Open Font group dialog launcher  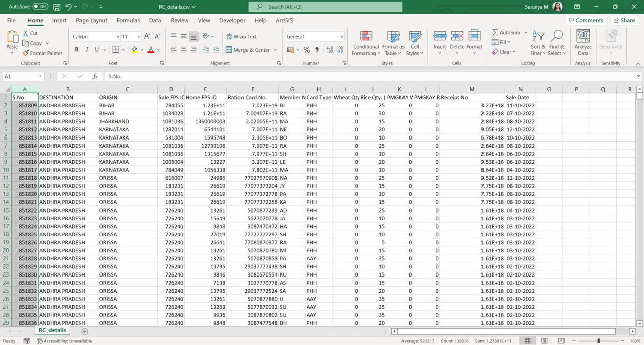163,63
